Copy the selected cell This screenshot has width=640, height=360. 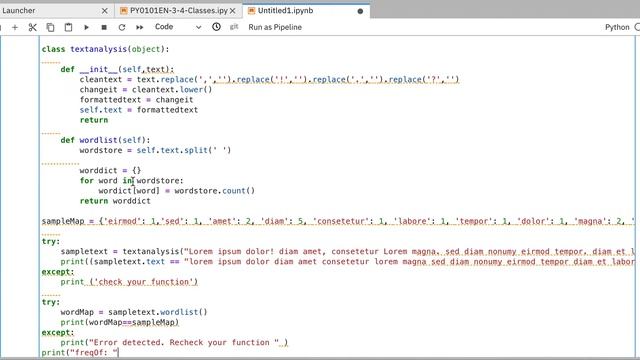click(50, 27)
